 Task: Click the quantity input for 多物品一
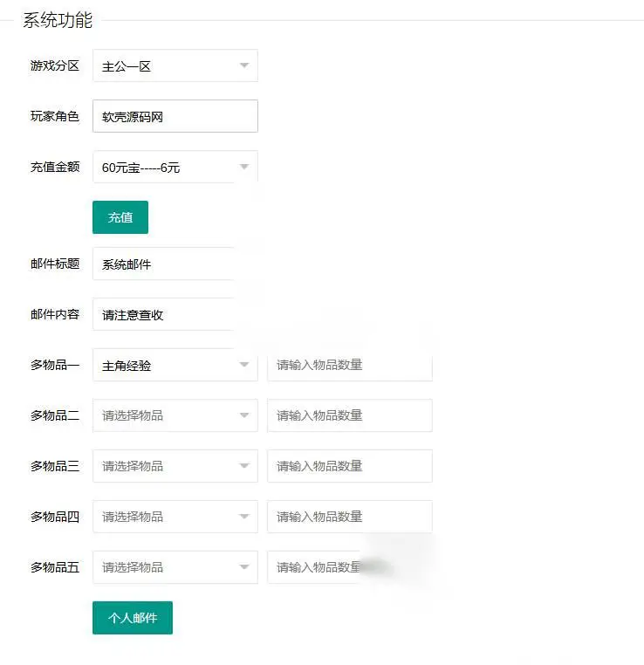pyautogui.click(x=350, y=365)
